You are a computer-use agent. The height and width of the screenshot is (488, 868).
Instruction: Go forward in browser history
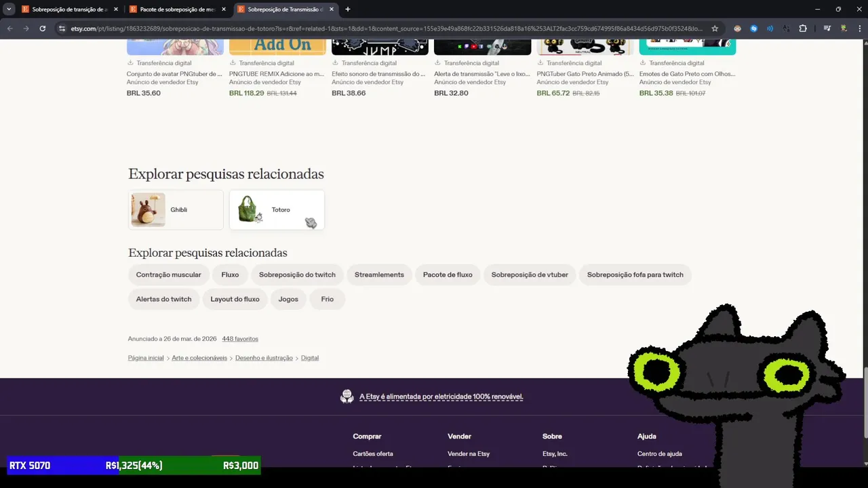coord(26,28)
